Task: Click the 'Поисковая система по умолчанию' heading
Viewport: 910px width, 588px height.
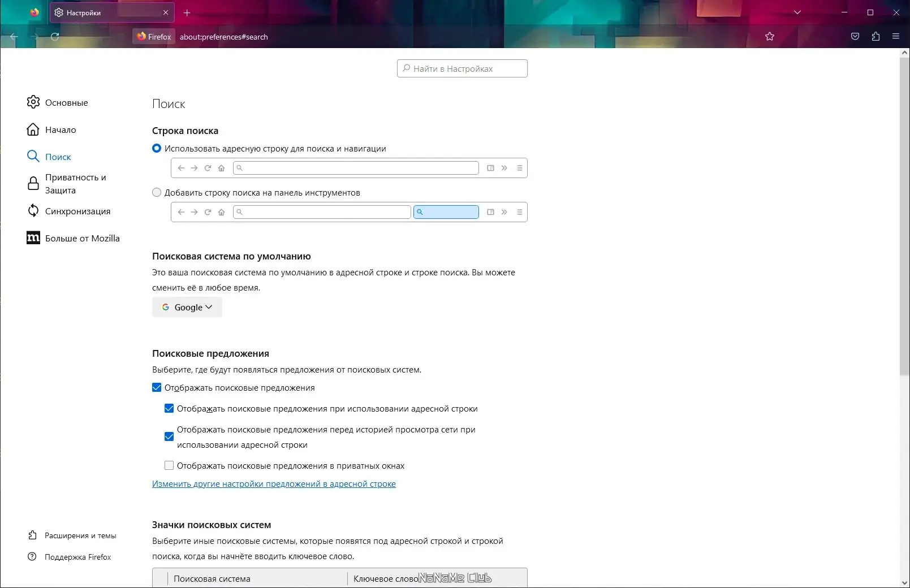Action: 231,256
